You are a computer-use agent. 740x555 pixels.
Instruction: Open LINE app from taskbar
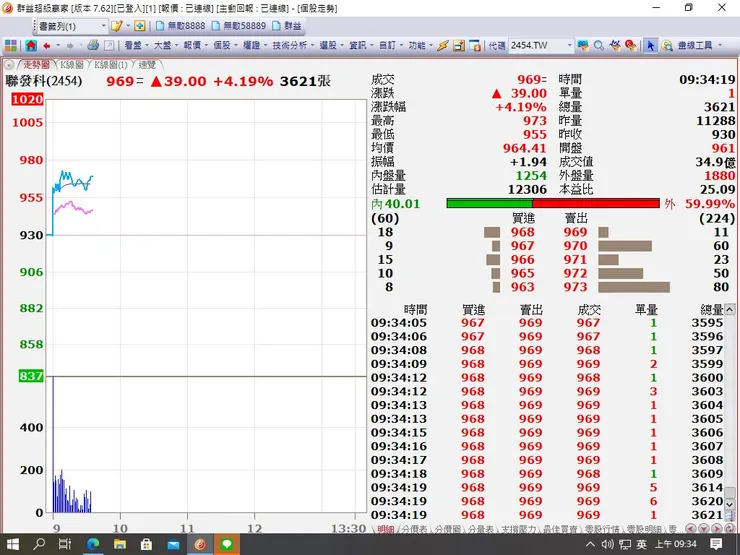(227, 544)
